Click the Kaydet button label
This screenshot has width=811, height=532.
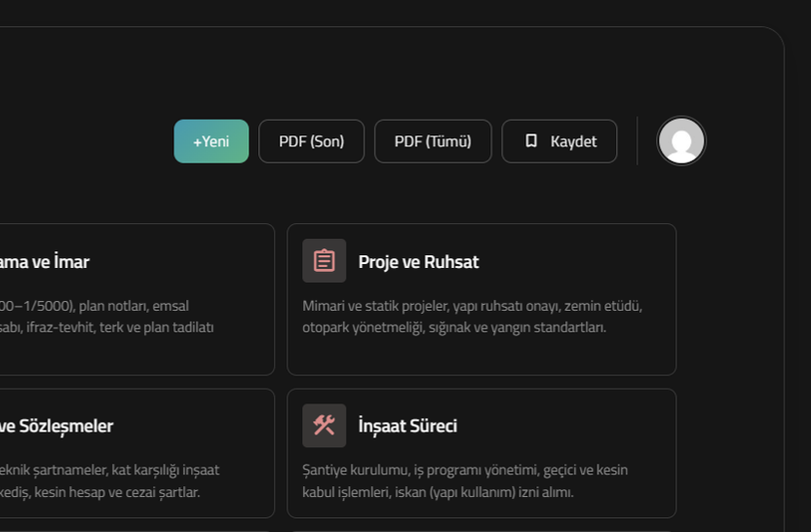[573, 141]
